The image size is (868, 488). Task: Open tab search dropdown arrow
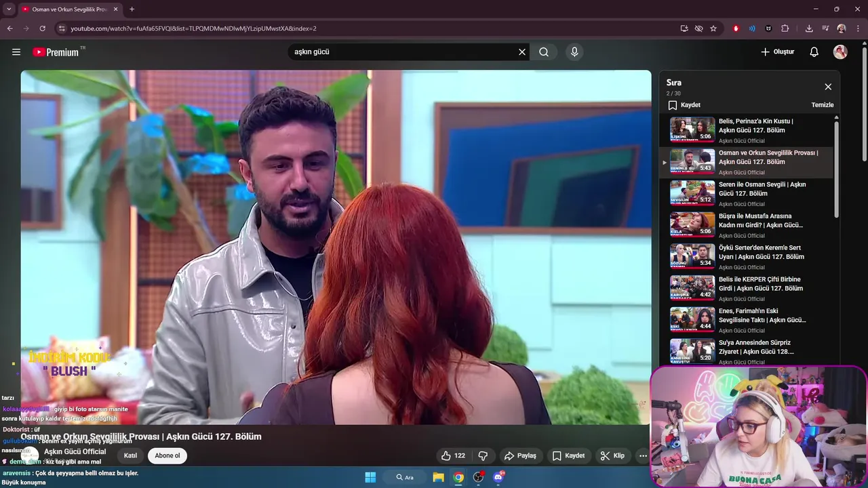click(9, 9)
